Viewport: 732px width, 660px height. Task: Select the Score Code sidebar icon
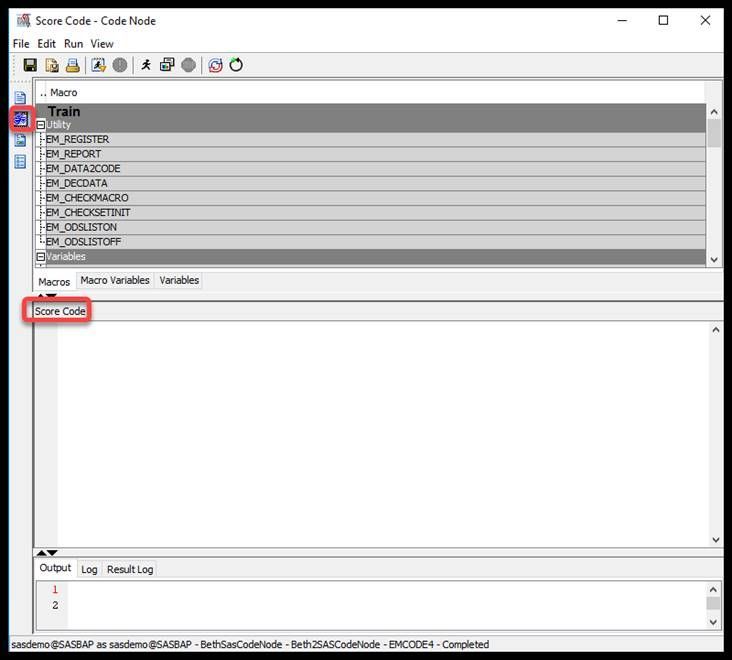pyautogui.click(x=21, y=119)
